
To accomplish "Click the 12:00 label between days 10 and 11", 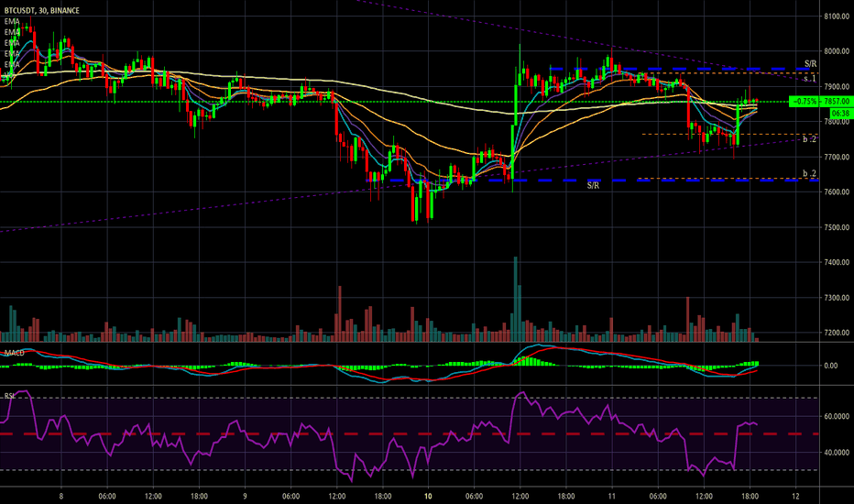I will (520, 496).
